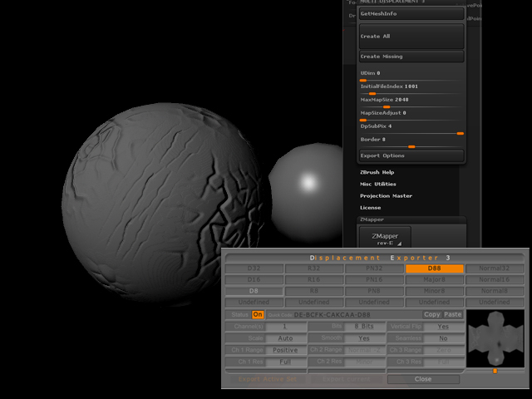Change the Channel(s) value 1
532x399 pixels.
tap(285, 327)
